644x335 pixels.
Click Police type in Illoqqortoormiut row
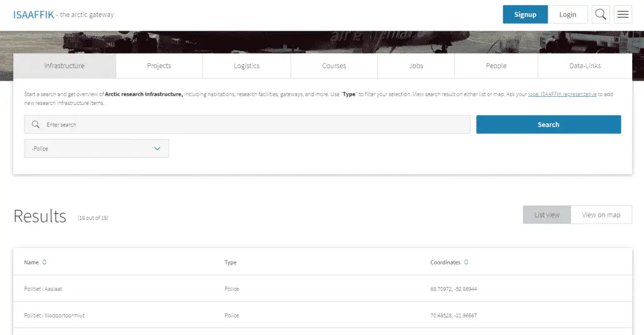click(x=231, y=316)
